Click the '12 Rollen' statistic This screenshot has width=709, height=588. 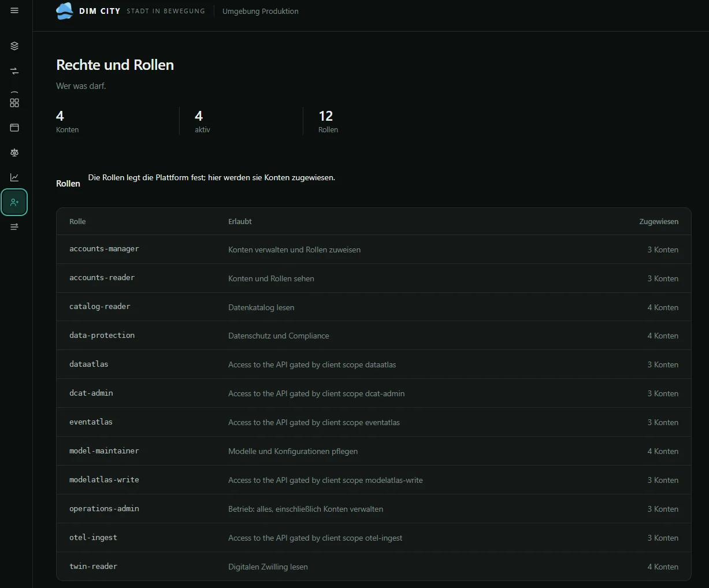328,121
